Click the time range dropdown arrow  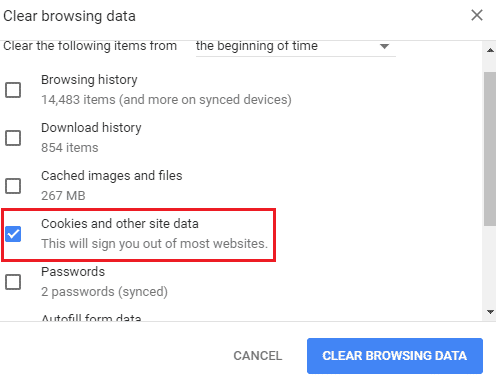click(x=384, y=46)
